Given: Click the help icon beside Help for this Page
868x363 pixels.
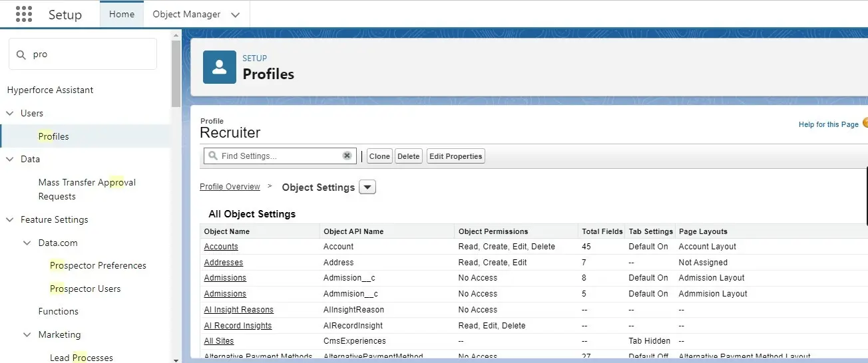Looking at the screenshot, I should [x=865, y=123].
